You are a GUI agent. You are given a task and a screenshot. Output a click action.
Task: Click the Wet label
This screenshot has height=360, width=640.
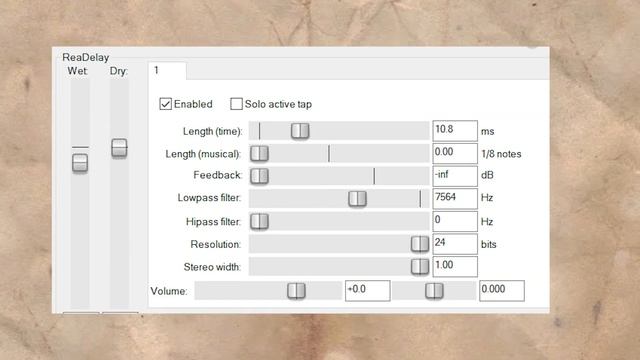tap(77, 71)
